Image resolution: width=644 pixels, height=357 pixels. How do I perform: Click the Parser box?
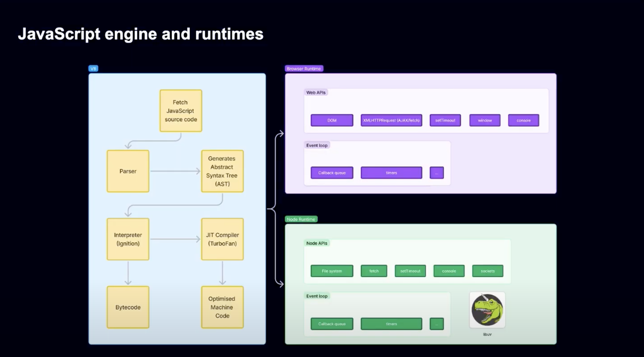tap(128, 171)
